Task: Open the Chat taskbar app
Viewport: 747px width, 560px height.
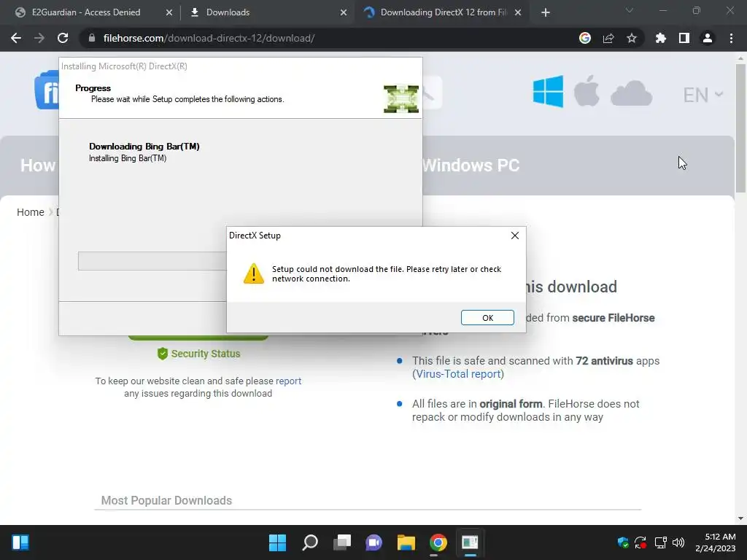Action: pyautogui.click(x=374, y=542)
